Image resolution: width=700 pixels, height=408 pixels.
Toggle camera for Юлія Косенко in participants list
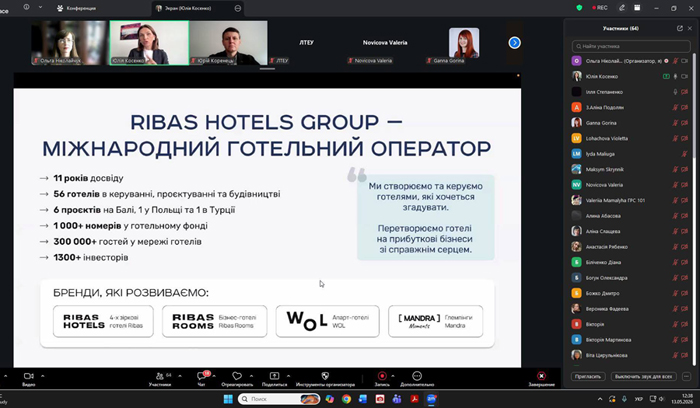coord(684,76)
